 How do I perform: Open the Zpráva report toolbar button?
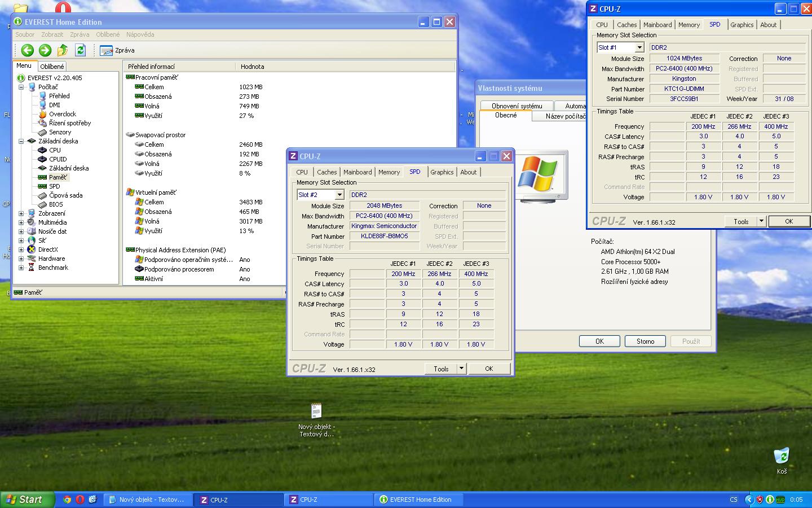117,50
